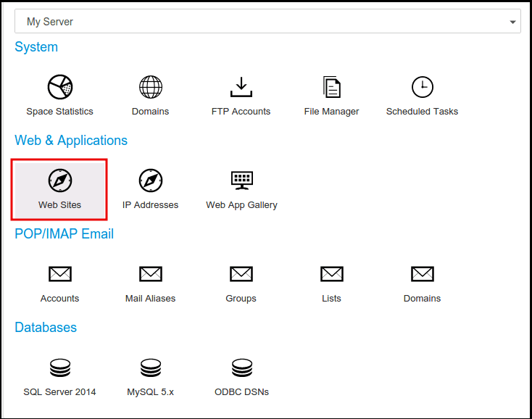
Task: Open Scheduled Tasks clock icon
Action: pos(422,87)
